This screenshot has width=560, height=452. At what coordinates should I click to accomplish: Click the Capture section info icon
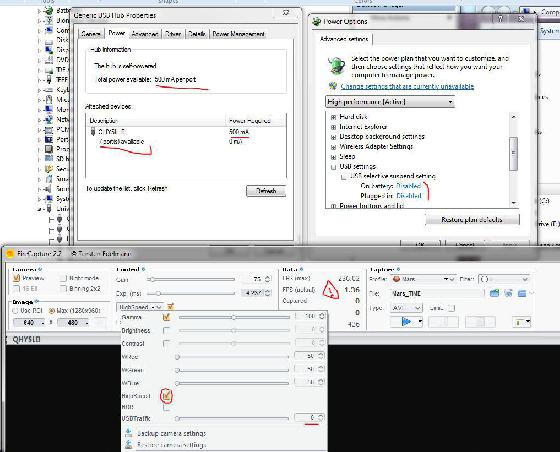tap(398, 269)
